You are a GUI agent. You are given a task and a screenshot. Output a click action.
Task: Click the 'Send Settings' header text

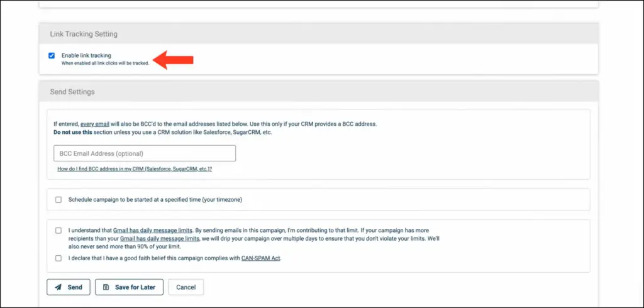tap(72, 92)
